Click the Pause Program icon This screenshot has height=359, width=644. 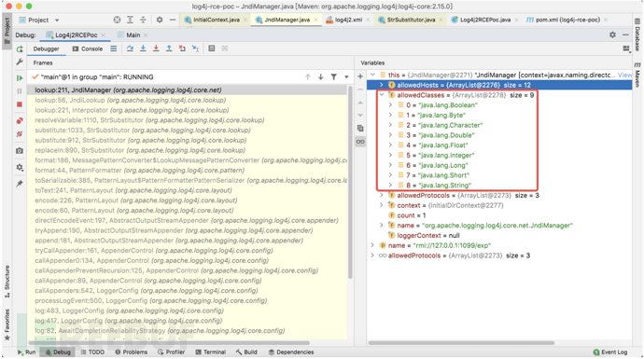pyautogui.click(x=20, y=90)
